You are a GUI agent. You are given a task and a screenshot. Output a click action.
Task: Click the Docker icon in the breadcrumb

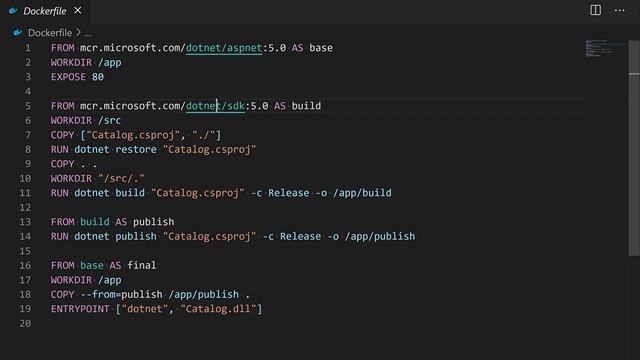pyautogui.click(x=18, y=33)
